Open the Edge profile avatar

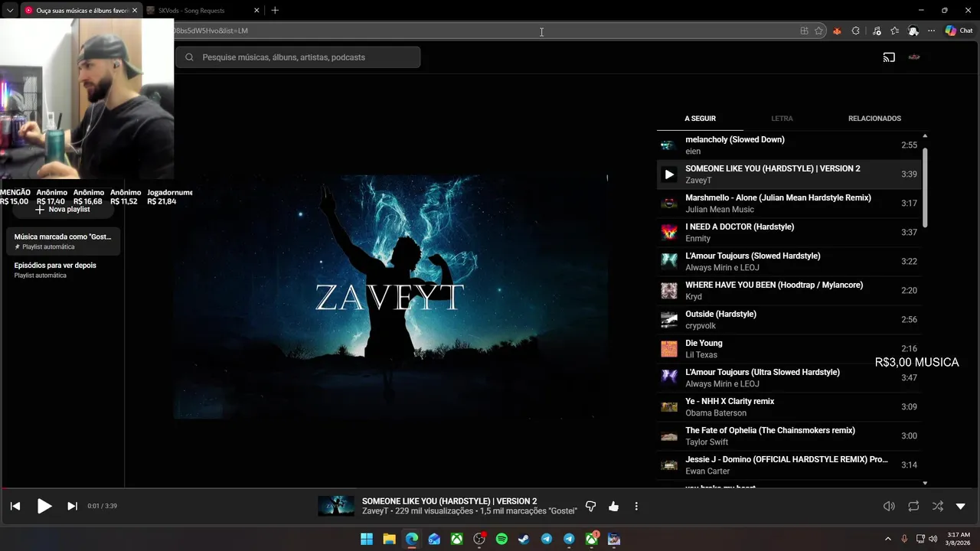coord(913,31)
